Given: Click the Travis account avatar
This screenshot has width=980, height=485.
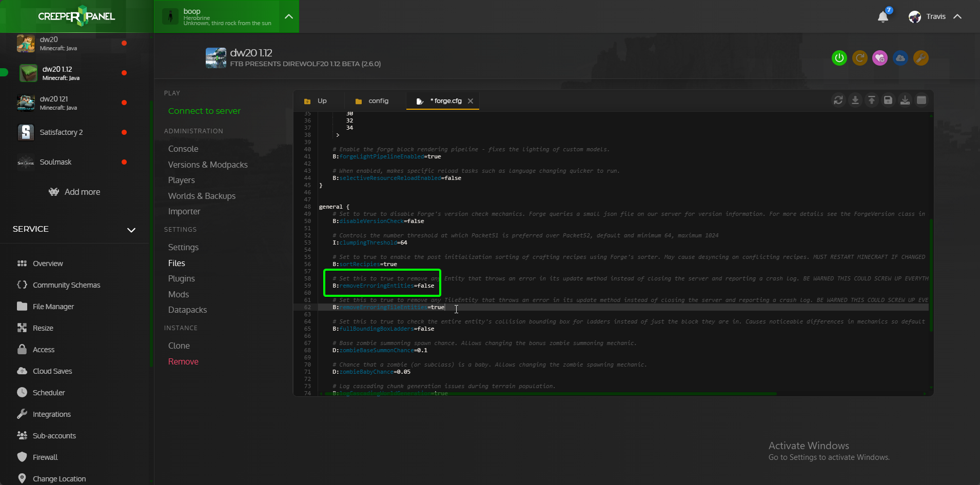Looking at the screenshot, I should (x=914, y=17).
